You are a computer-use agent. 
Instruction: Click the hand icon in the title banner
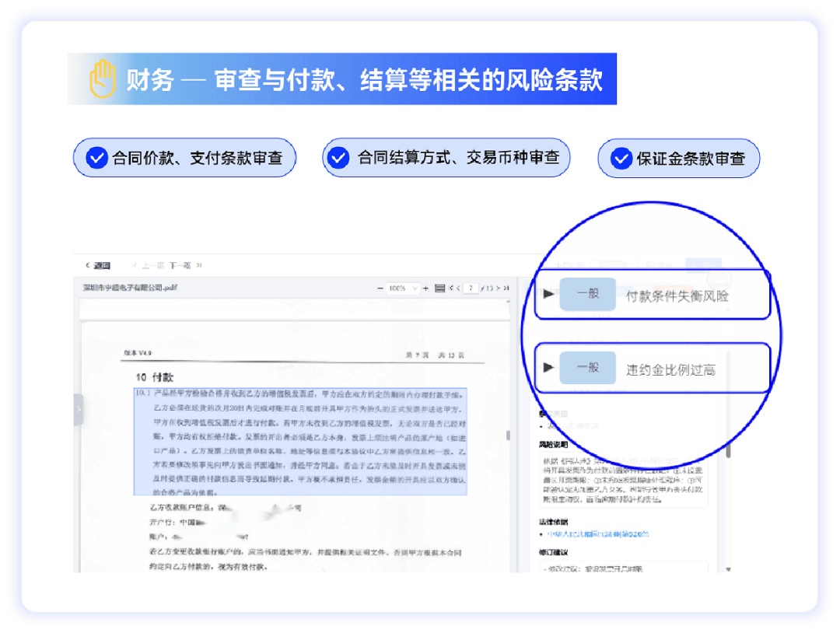[103, 79]
